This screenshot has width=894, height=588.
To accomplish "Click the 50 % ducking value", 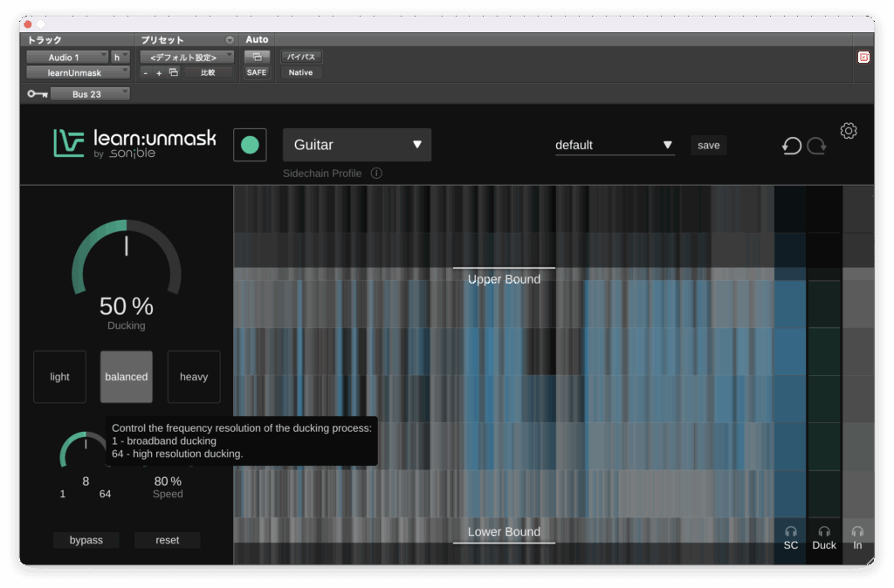I will point(127,306).
